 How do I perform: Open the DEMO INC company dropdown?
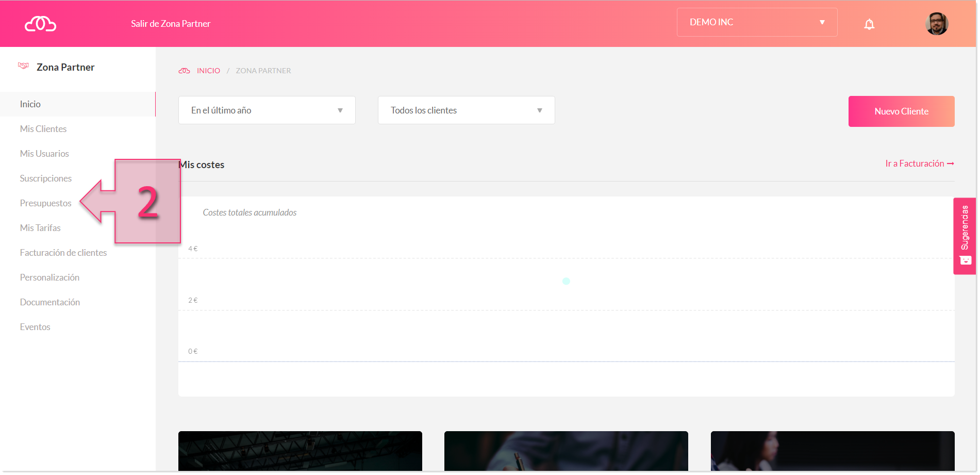click(x=757, y=22)
